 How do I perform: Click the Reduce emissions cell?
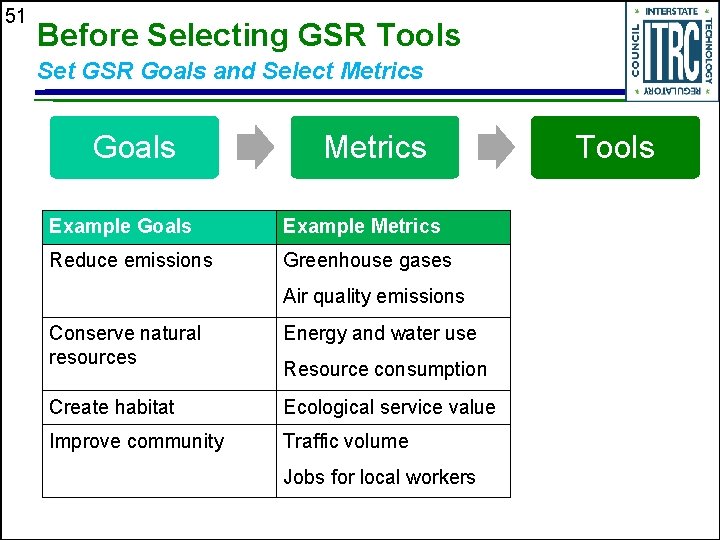159,281
